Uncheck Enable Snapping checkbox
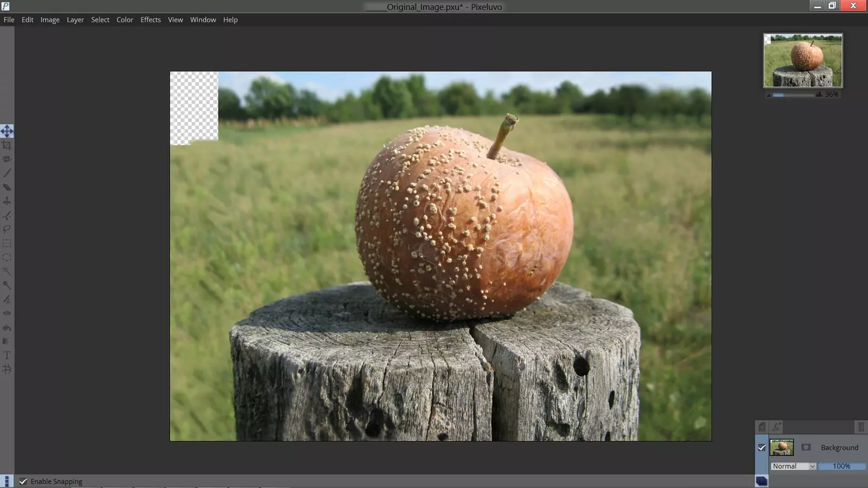Image resolution: width=868 pixels, height=488 pixels. (23, 481)
